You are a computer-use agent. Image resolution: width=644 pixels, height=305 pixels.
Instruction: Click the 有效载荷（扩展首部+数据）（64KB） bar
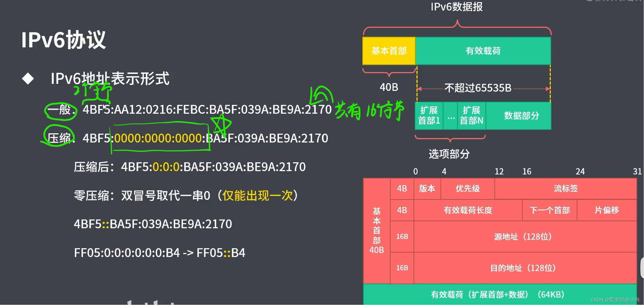500,295
